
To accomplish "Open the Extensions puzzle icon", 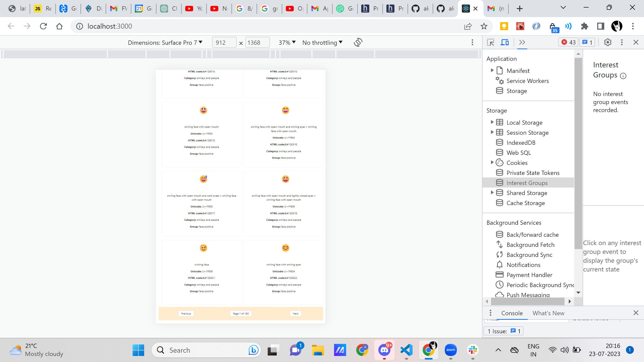I will pyautogui.click(x=584, y=26).
